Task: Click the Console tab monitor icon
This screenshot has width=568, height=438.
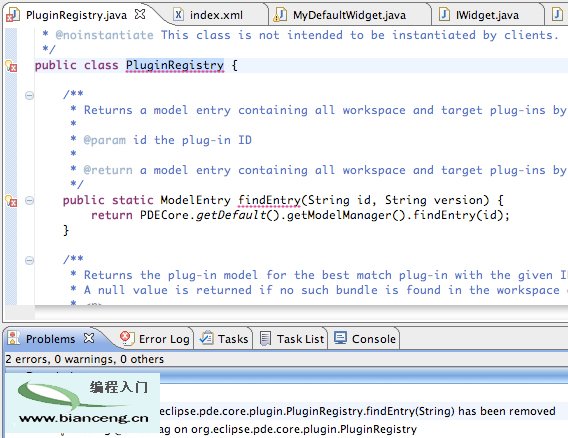Action: tap(340, 338)
